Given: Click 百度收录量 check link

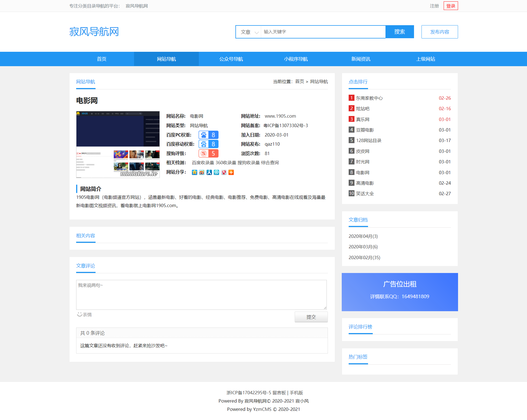Looking at the screenshot, I should (203, 163).
